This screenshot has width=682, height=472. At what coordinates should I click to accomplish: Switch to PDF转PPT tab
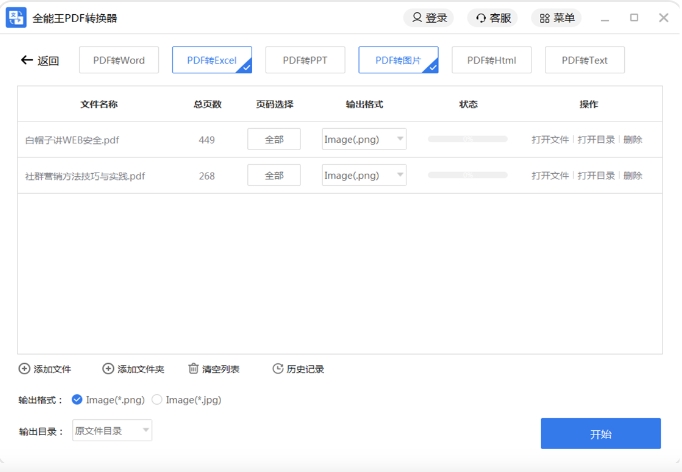[x=305, y=60]
